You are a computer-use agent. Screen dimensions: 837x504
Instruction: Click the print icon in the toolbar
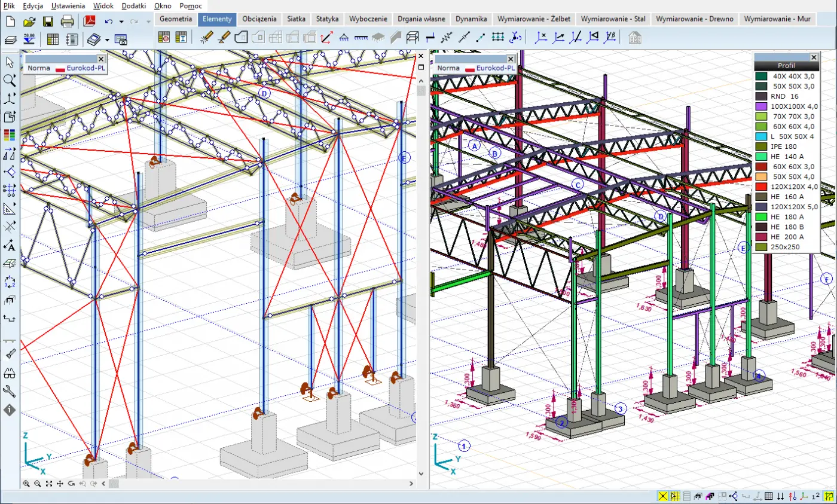tap(67, 22)
